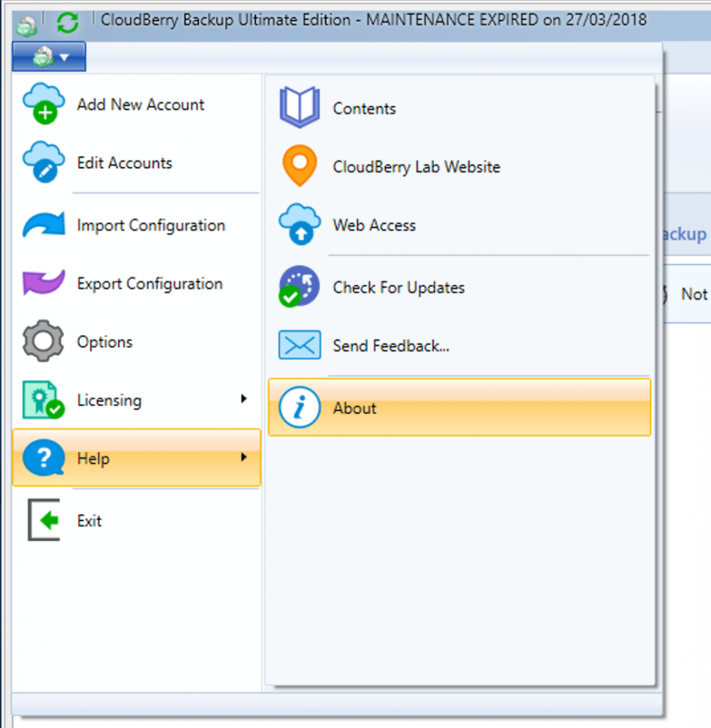Viewport: 711px width, 728px height.
Task: Open Options from the application menu
Action: [137, 342]
